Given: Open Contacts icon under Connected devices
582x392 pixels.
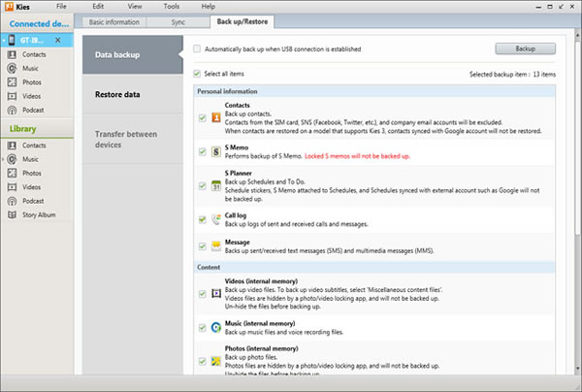Looking at the screenshot, I should pyautogui.click(x=14, y=56).
